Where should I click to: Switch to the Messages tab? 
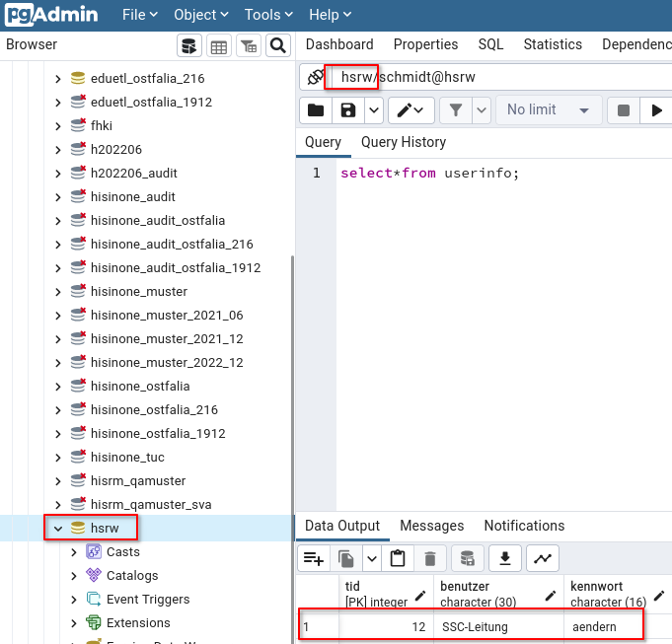tap(431, 526)
